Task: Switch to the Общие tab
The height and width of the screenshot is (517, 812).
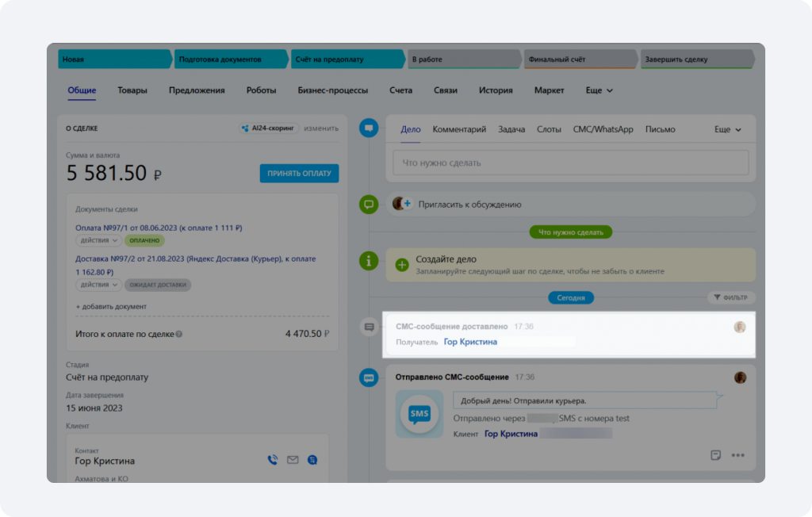Action: (82, 90)
